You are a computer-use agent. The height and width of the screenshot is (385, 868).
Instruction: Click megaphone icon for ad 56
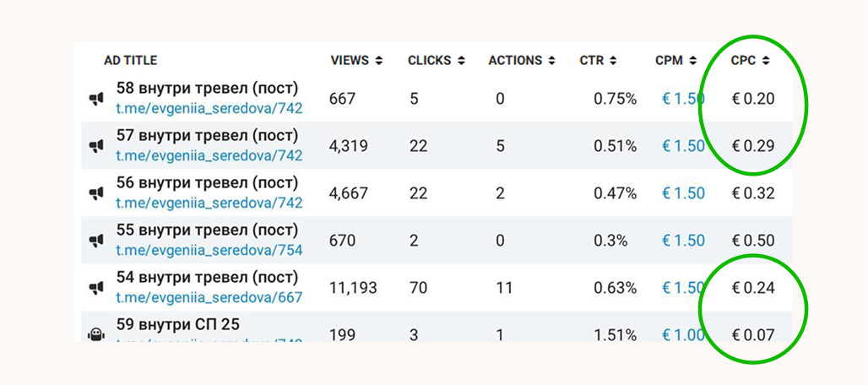pyautogui.click(x=96, y=193)
